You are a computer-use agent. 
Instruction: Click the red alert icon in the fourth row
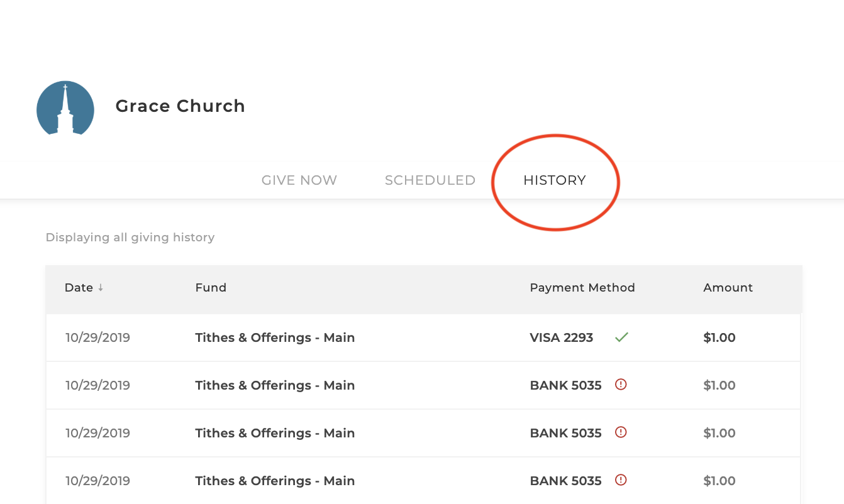tap(621, 480)
